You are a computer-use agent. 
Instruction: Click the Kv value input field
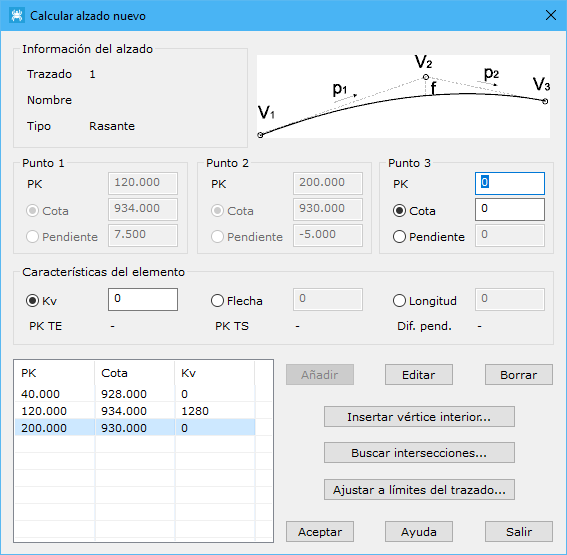[x=143, y=299]
